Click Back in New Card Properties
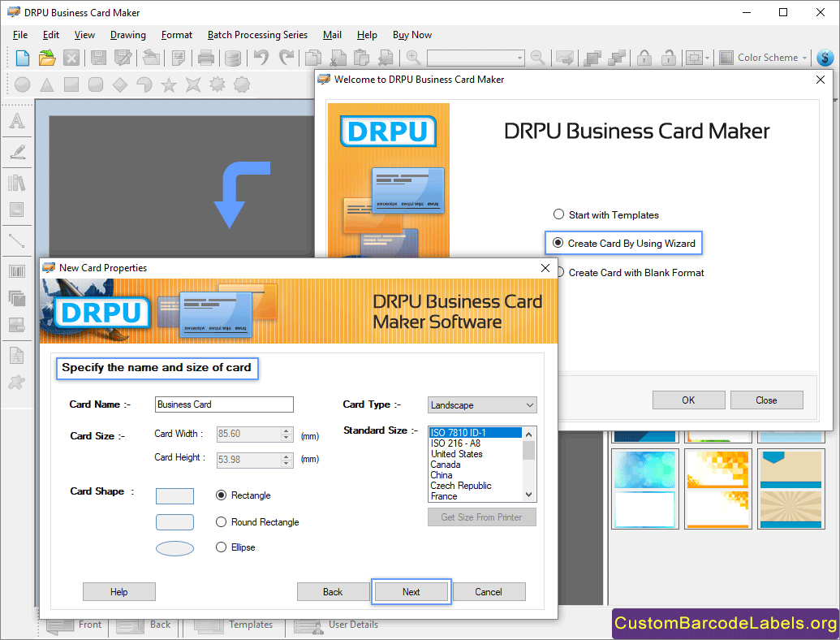This screenshot has width=840, height=640. click(333, 592)
